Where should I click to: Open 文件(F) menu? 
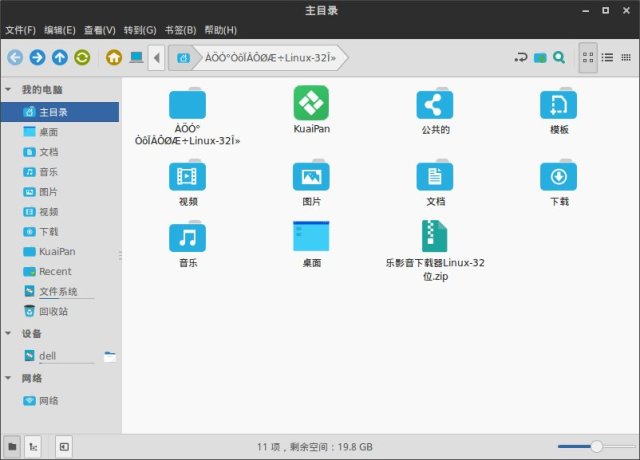coord(20,30)
